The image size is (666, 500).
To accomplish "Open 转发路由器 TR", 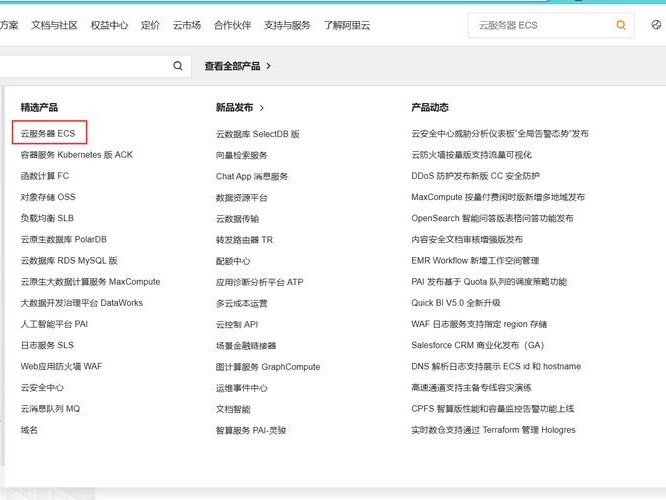I will [244, 240].
